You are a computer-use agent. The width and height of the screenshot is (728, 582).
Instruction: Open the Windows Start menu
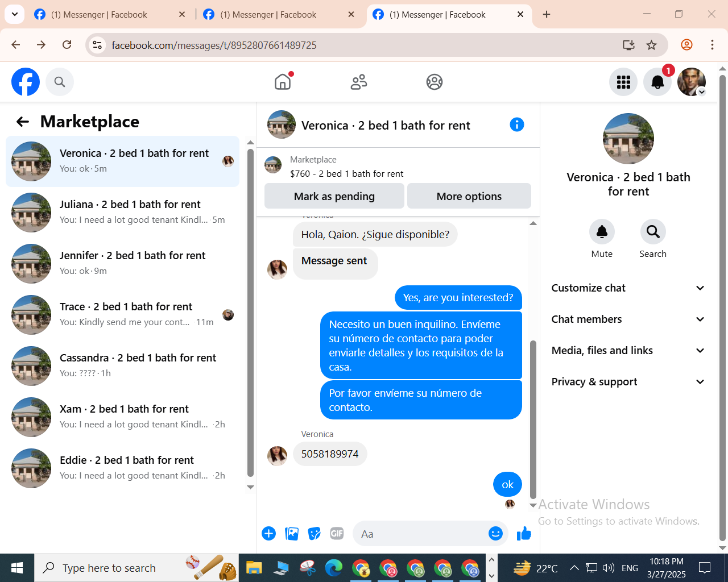pos(17,568)
